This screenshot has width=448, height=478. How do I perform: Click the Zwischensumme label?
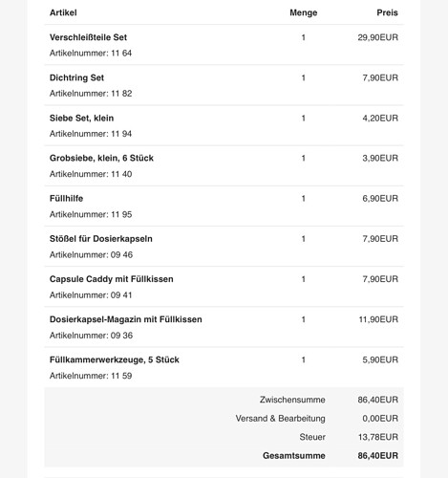pos(292,400)
